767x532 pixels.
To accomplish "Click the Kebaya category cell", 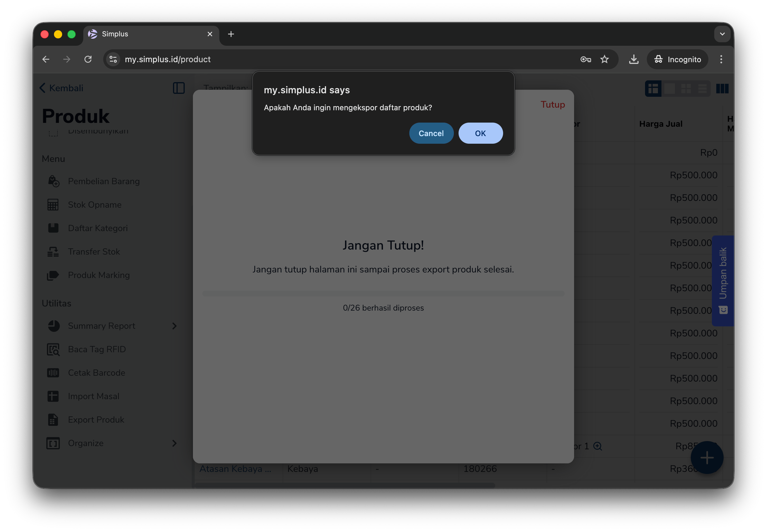I will click(x=303, y=469).
